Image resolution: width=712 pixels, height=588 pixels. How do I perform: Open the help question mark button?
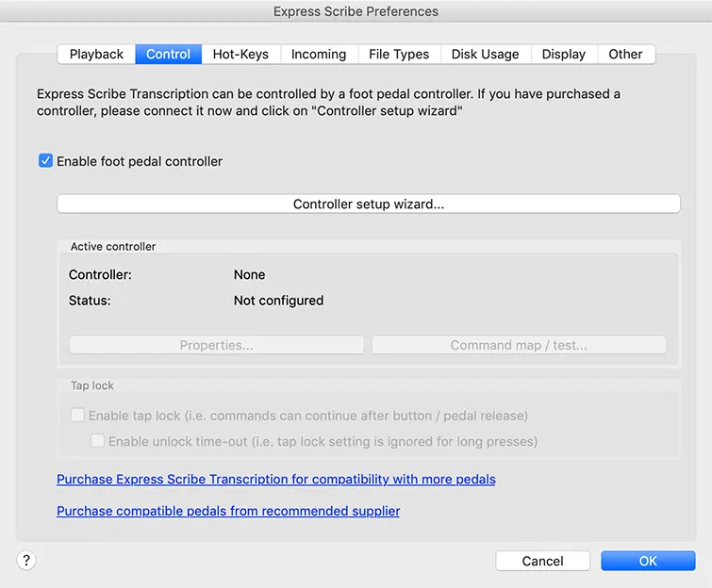pos(26,561)
